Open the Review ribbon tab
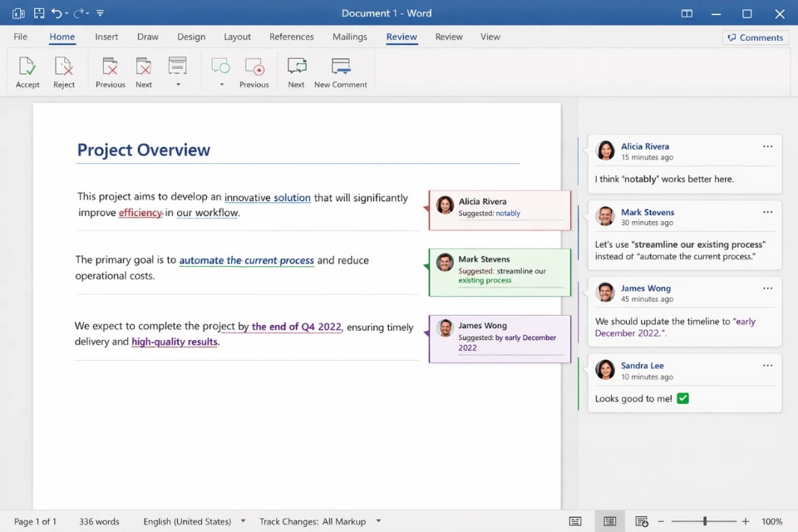798x532 pixels. 401,37
